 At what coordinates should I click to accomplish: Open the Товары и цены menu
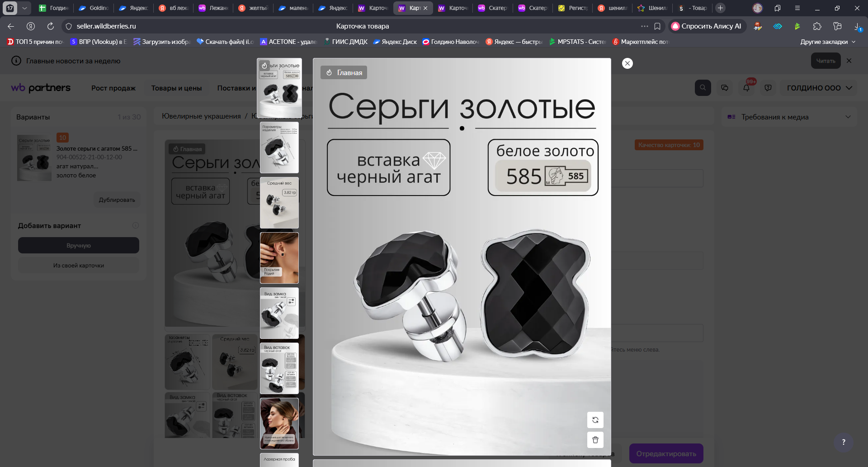[176, 88]
